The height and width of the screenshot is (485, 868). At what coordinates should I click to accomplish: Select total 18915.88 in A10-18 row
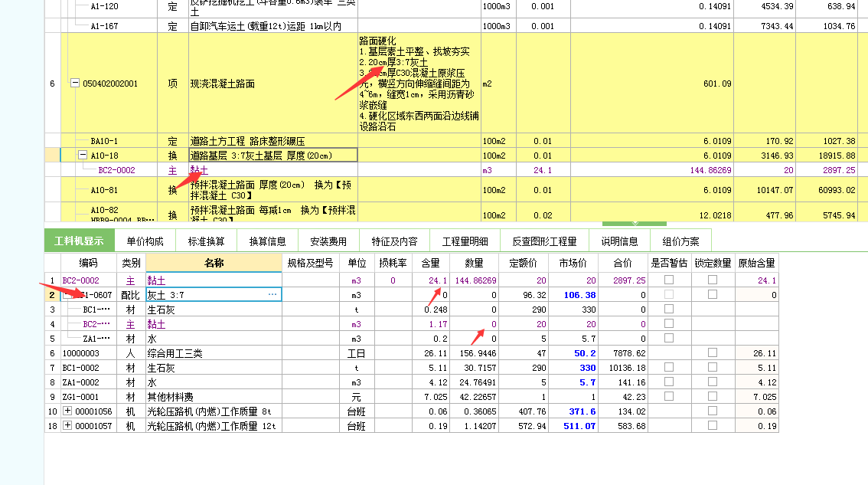click(x=827, y=156)
